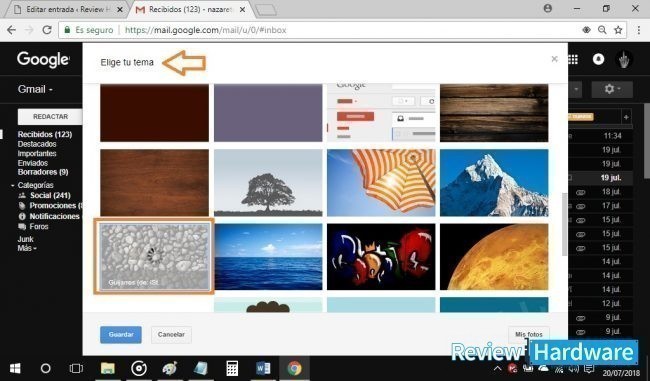Viewport: 650px width, 381px height.
Task: Open Mis fotos button
Action: tap(529, 334)
